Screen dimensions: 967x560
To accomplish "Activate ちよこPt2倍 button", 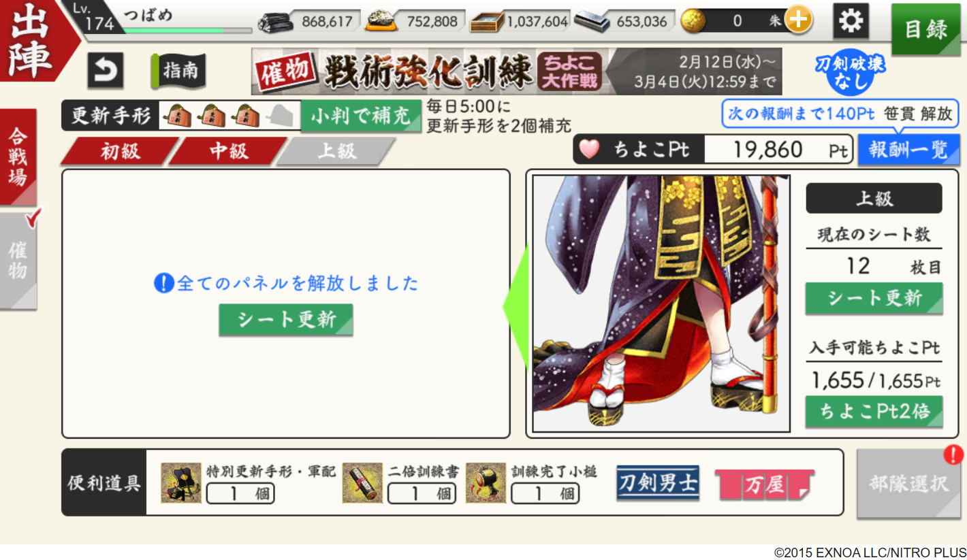I will click(874, 412).
